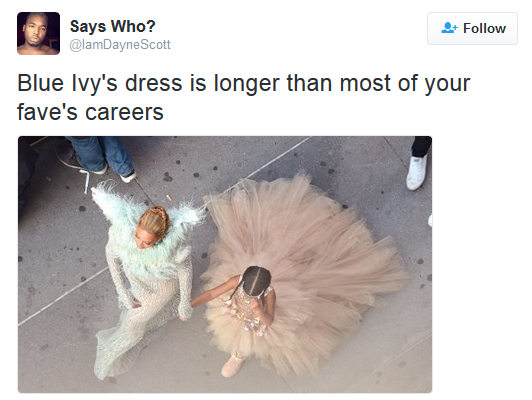
Task: Open the "Says Who?" display name link
Action: coord(112,26)
